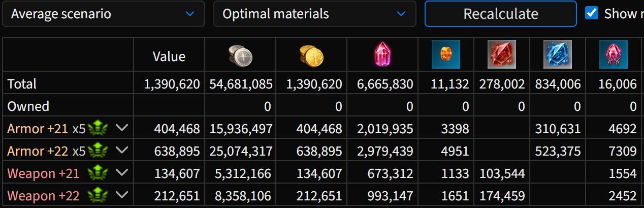
Task: Click the gold coin column icon
Action: pos(311,55)
